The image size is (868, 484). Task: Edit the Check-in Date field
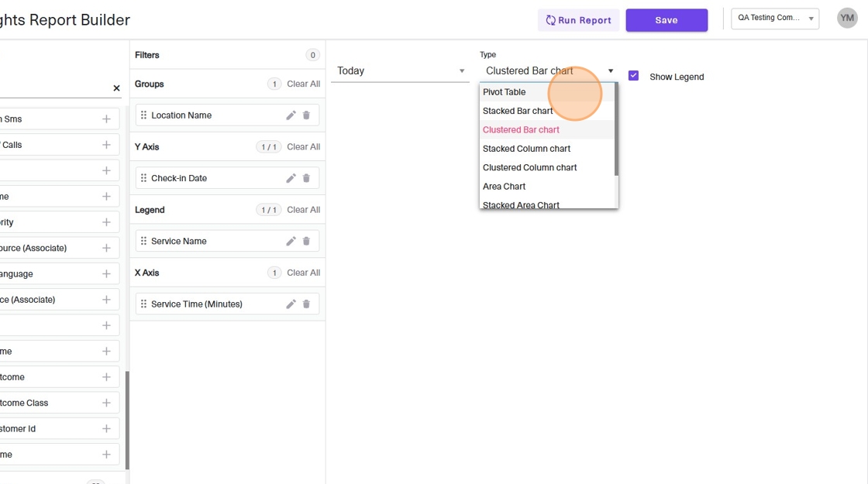pos(291,178)
